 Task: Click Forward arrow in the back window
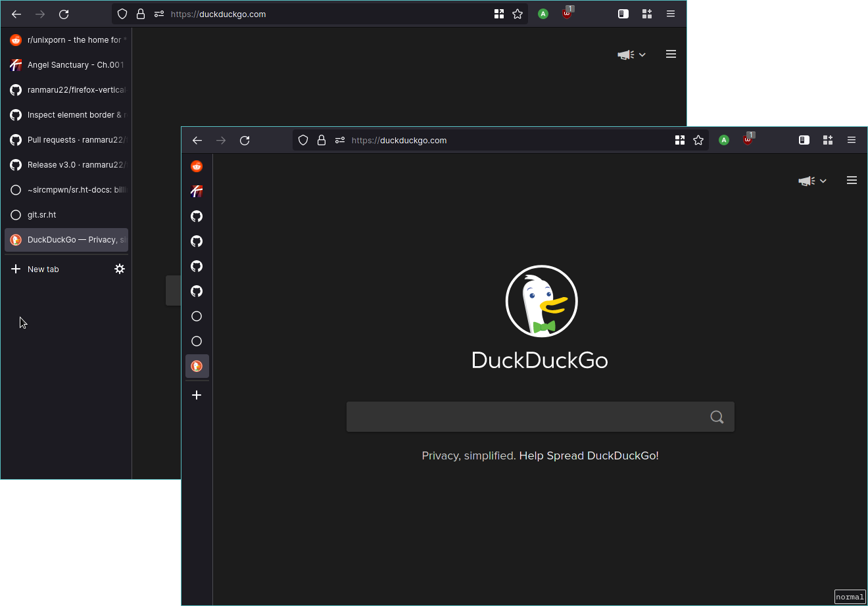[x=40, y=14]
